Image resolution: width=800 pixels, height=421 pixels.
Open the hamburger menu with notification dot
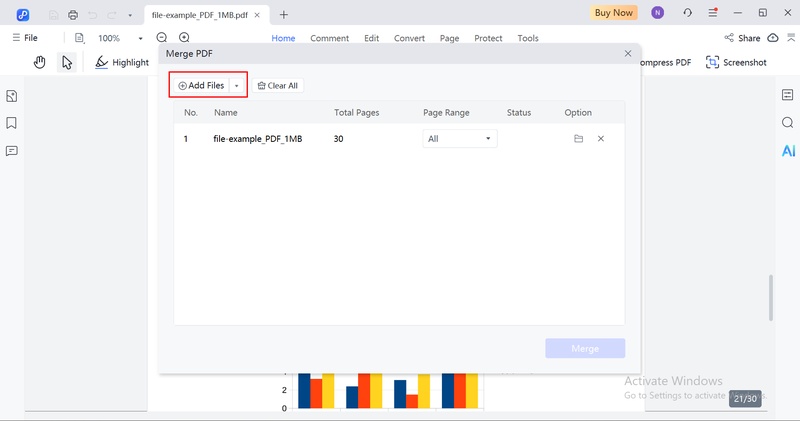pos(713,13)
